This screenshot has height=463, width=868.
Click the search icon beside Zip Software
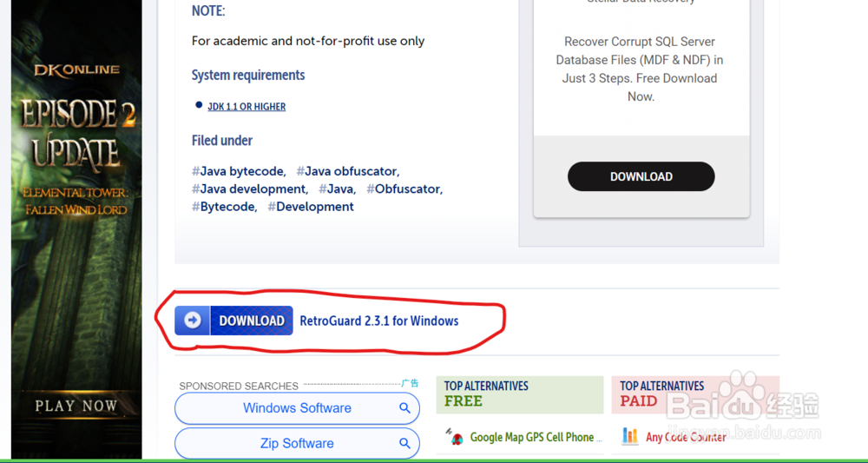pyautogui.click(x=404, y=444)
